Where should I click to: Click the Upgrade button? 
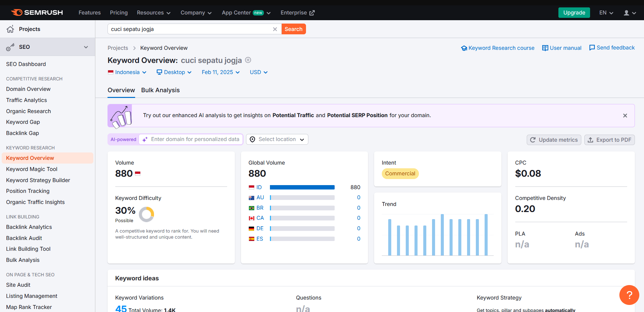(x=574, y=13)
